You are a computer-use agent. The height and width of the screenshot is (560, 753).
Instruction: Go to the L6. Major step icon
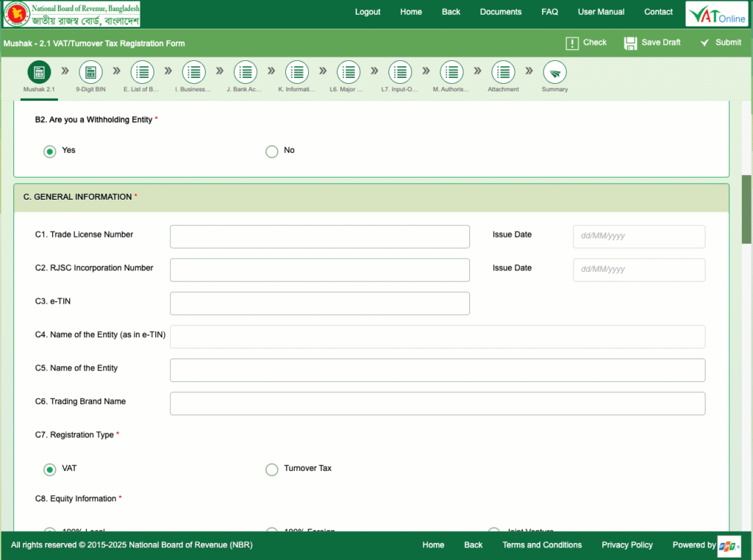point(349,72)
